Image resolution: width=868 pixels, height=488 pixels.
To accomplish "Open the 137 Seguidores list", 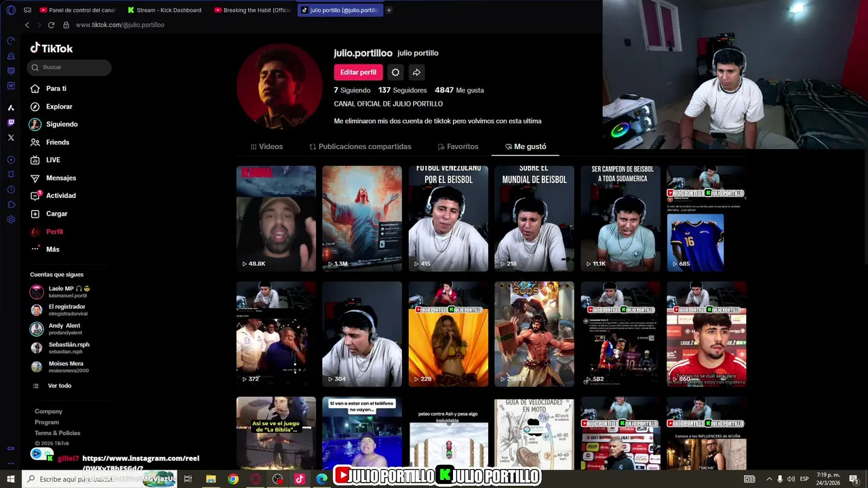I will (x=402, y=90).
